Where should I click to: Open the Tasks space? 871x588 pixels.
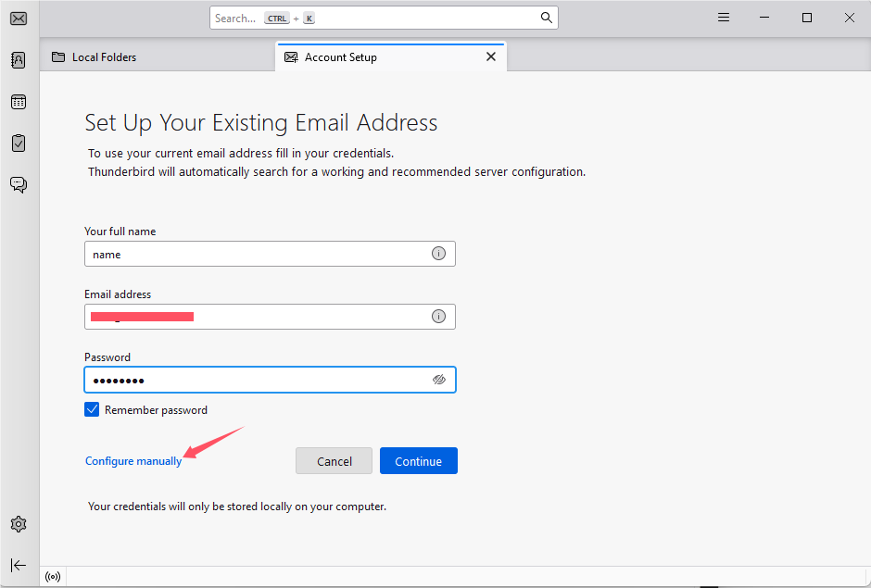pyautogui.click(x=18, y=143)
